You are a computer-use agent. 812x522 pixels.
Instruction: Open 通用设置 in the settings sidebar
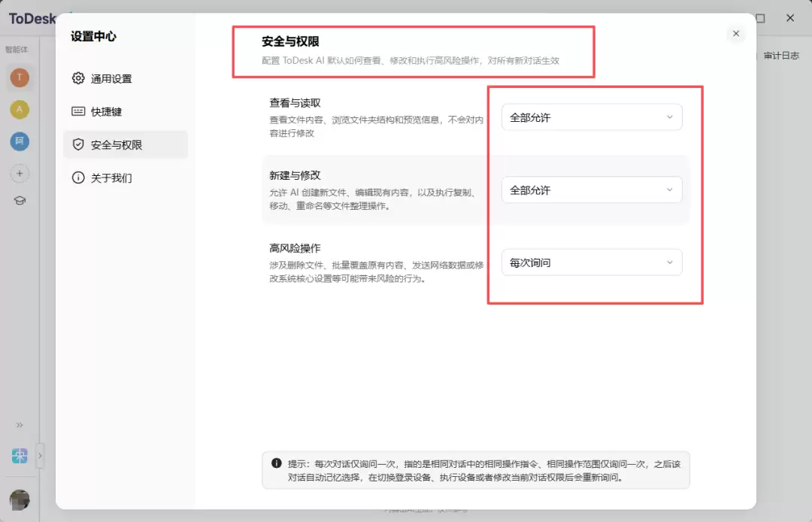point(126,78)
